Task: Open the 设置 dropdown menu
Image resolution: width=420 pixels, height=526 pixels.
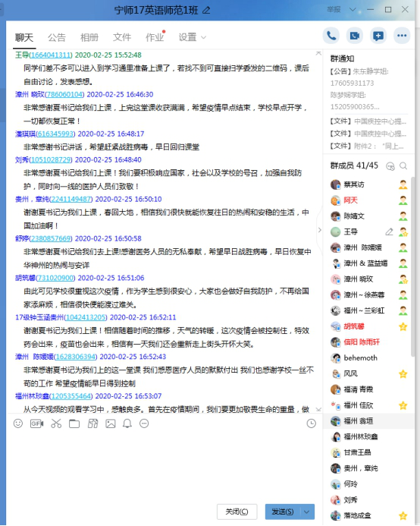Action: click(192, 37)
